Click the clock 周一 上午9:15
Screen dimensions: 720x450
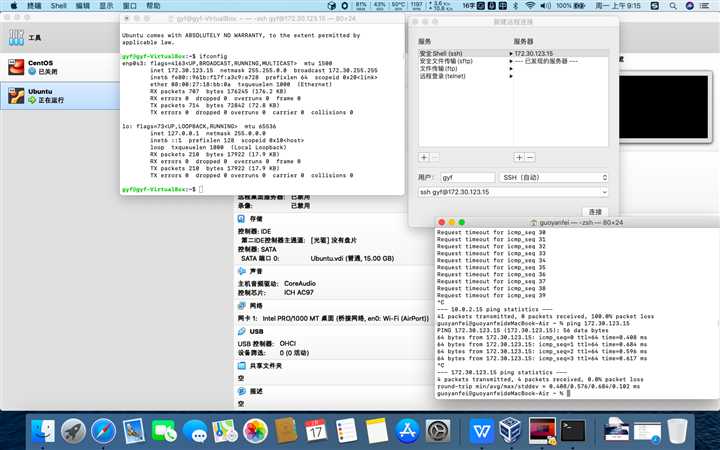(618, 6)
